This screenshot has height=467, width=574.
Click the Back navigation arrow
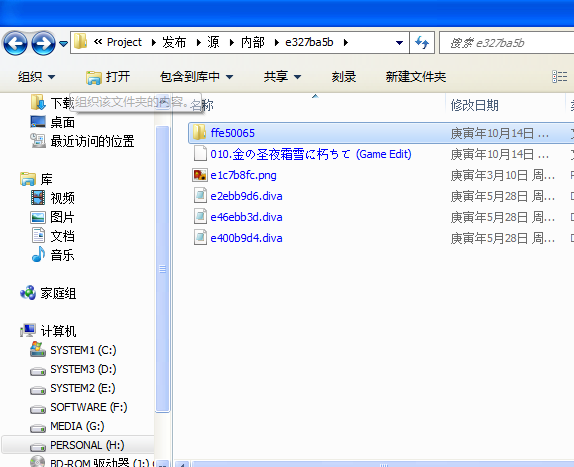15,44
